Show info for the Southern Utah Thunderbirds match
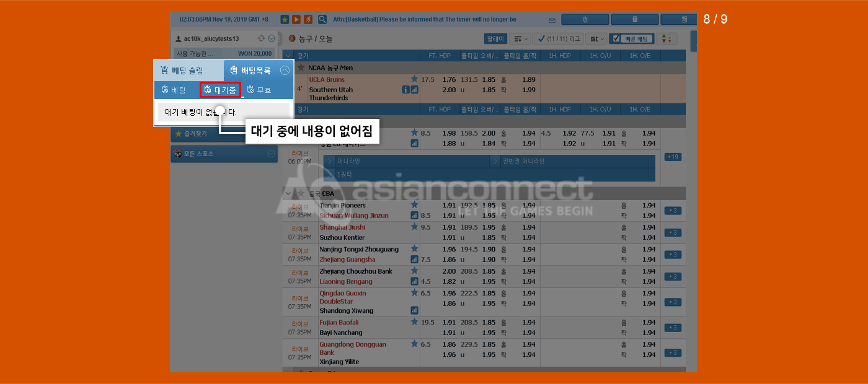Image resolution: width=868 pixels, height=384 pixels. pyautogui.click(x=406, y=90)
